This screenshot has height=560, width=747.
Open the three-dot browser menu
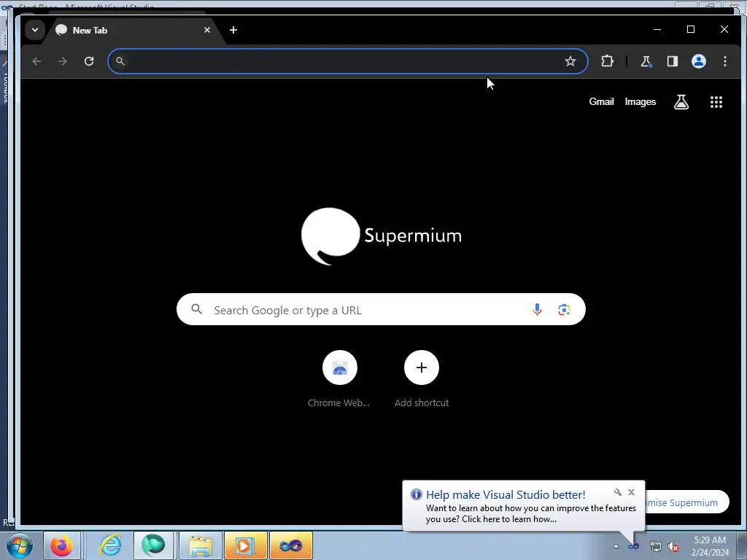click(x=724, y=61)
